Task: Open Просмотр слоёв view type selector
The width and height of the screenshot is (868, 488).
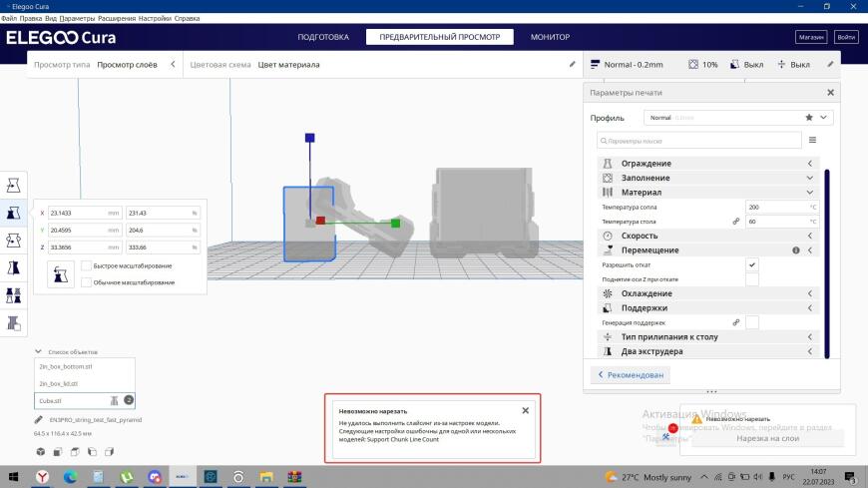Action: [105, 64]
